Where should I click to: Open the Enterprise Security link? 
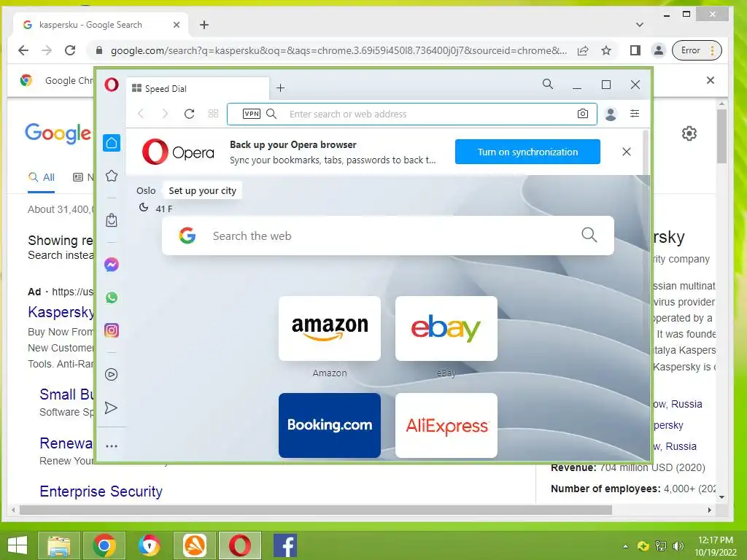(x=101, y=491)
